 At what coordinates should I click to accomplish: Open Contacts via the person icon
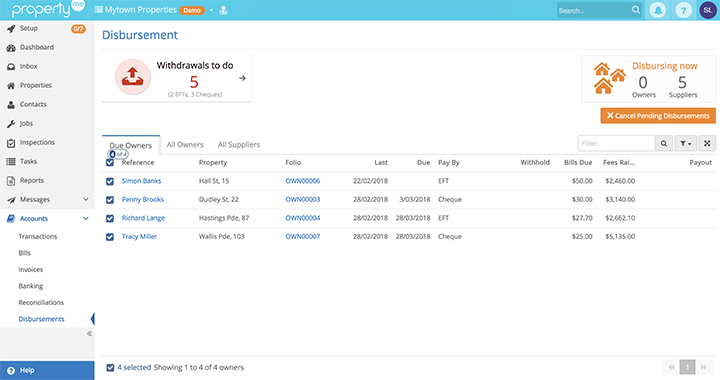pyautogui.click(x=11, y=105)
